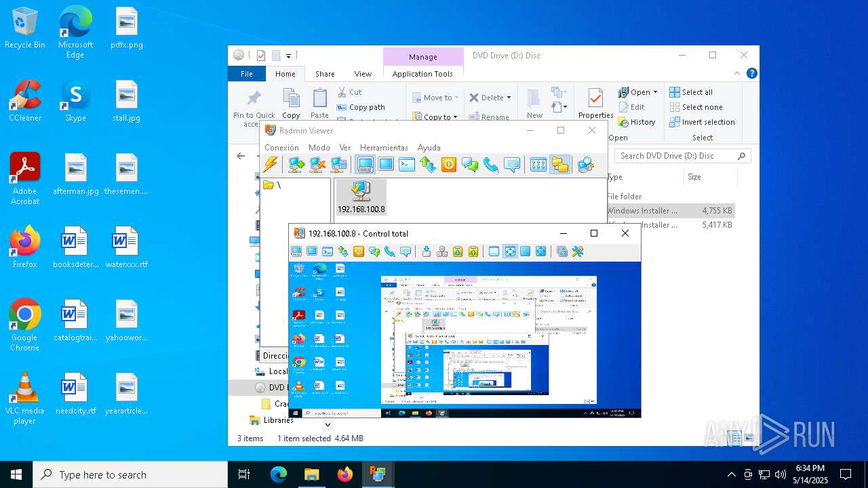Select the root folder in Radmin tree
This screenshot has height=488, width=868.
pos(272,184)
